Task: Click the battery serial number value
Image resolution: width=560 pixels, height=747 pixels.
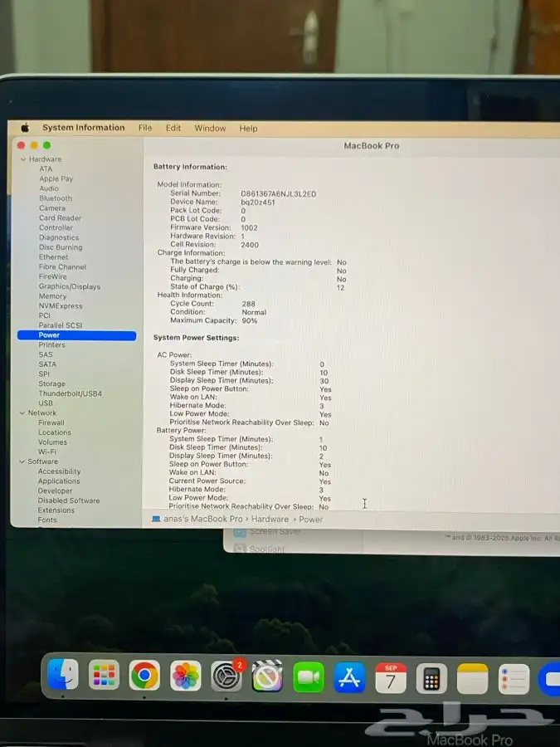Action: [279, 194]
